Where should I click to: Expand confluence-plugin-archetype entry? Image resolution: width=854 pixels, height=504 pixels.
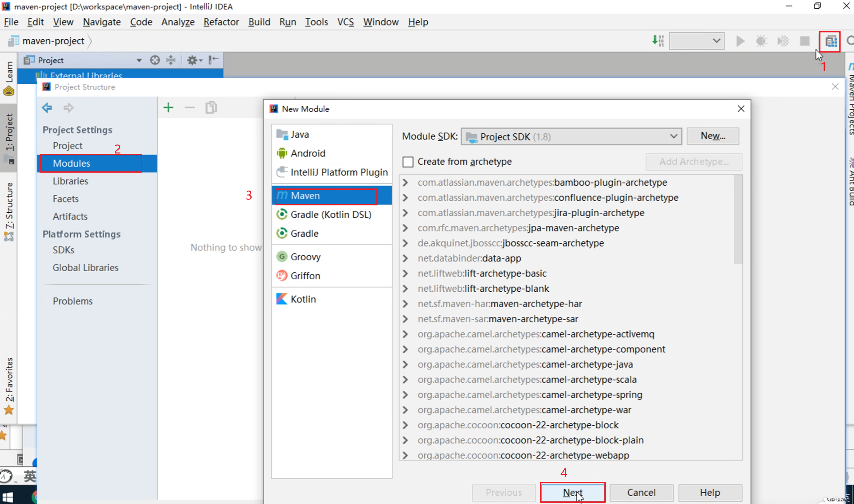pyautogui.click(x=405, y=197)
